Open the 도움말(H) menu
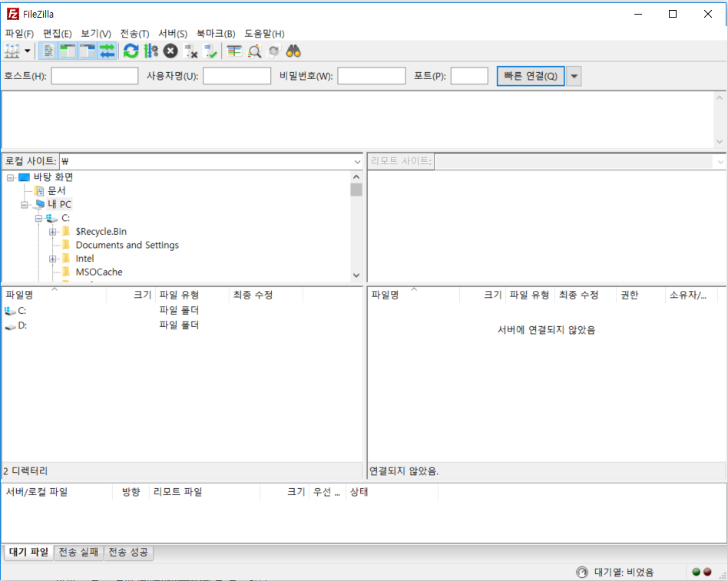 [265, 34]
